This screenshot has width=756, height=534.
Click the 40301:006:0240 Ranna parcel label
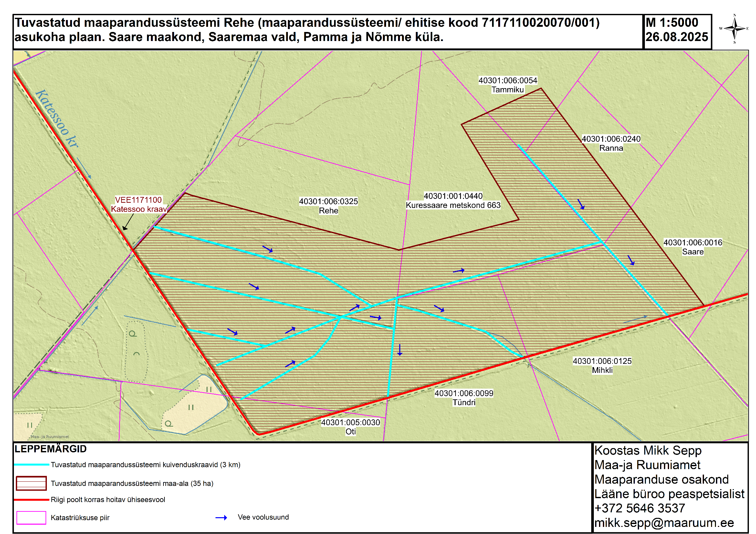click(x=611, y=143)
